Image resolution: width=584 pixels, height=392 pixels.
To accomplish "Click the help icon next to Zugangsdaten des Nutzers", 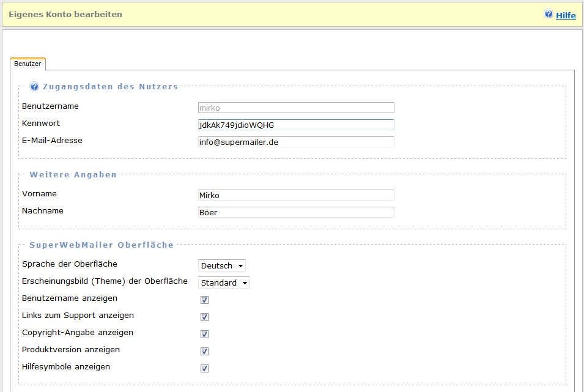I will coord(34,87).
